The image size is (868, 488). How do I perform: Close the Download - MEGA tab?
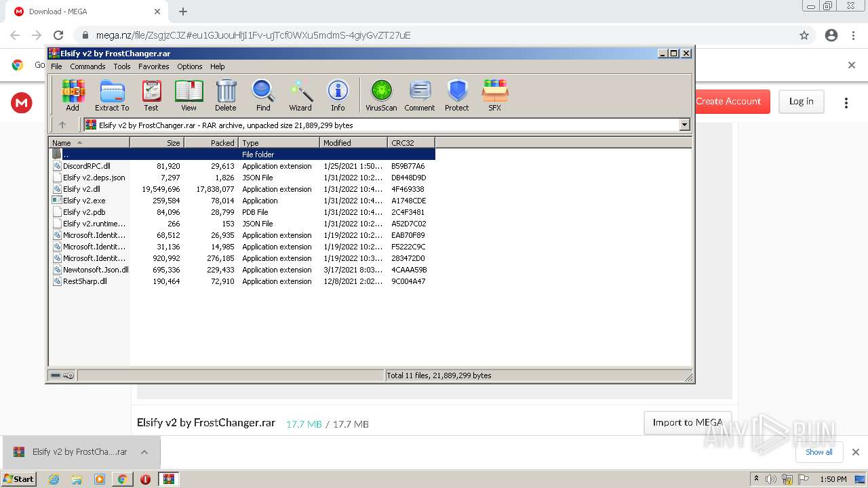coord(157,12)
